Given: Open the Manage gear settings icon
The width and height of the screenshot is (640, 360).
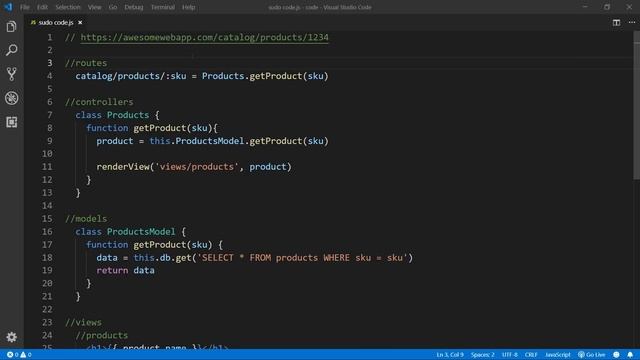Looking at the screenshot, I should (x=11, y=337).
